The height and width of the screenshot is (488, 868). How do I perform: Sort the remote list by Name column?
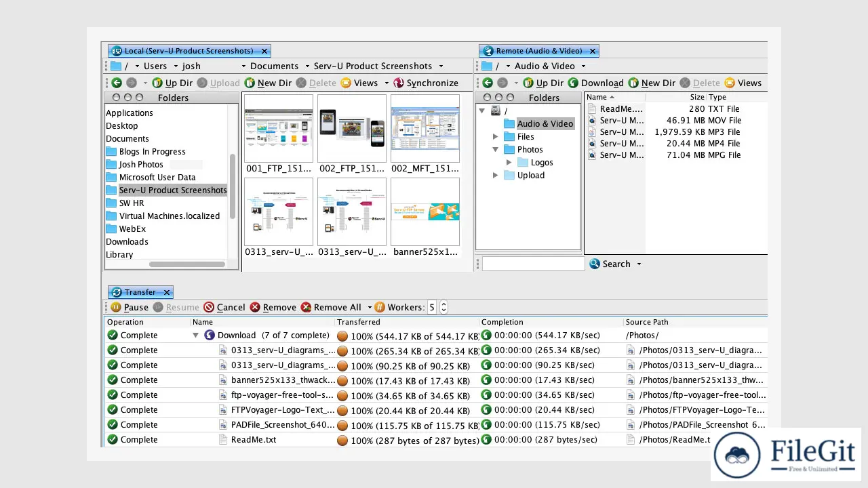pyautogui.click(x=614, y=98)
